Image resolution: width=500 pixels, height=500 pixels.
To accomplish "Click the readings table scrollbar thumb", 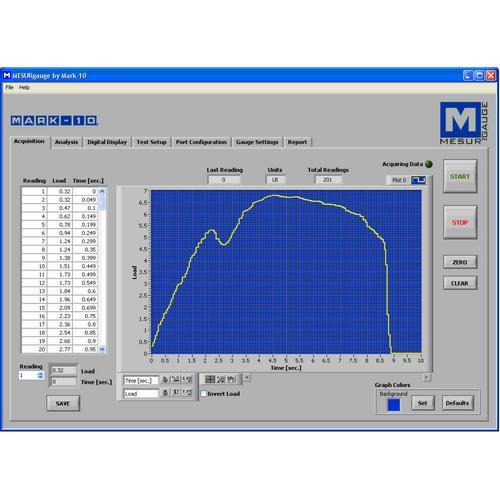I will (x=102, y=202).
